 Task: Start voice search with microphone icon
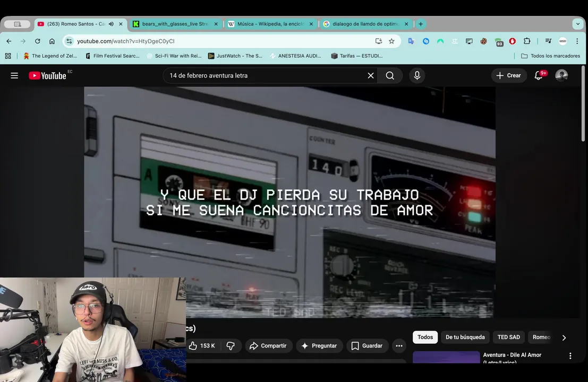click(417, 76)
